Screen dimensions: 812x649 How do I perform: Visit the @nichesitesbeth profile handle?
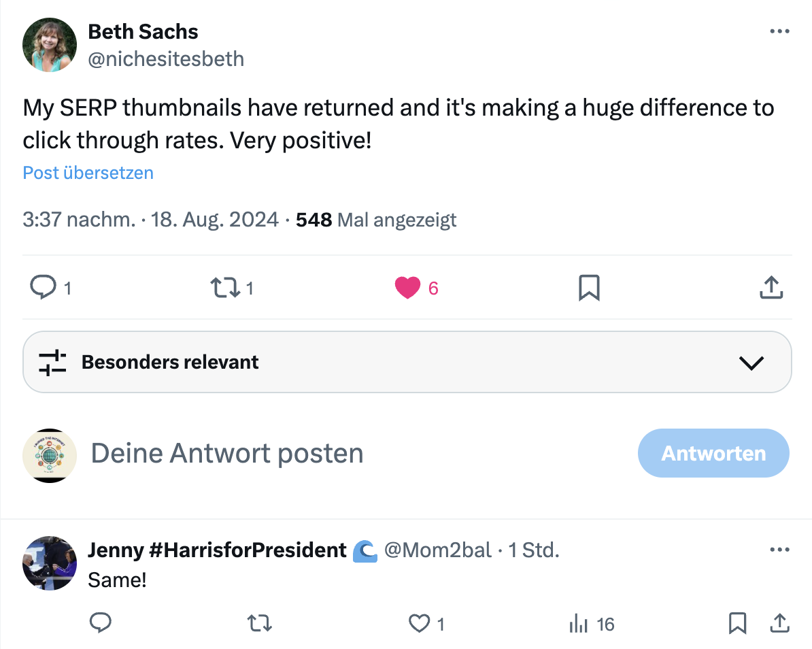pyautogui.click(x=166, y=59)
